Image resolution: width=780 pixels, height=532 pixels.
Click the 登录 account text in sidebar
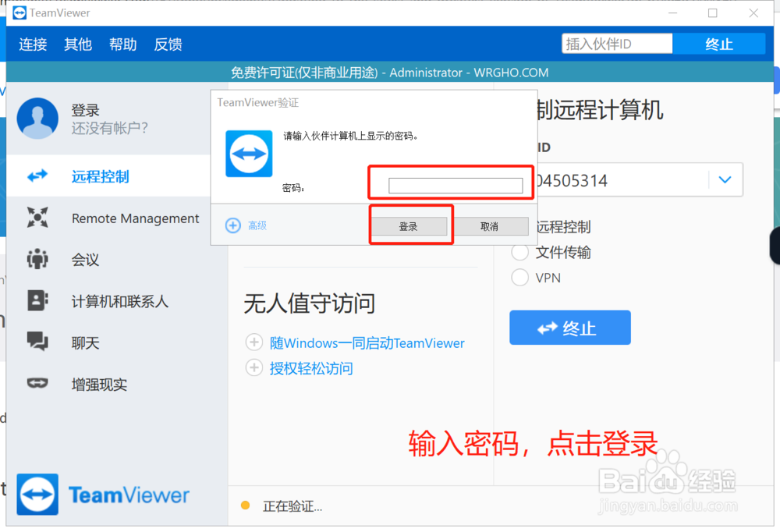tap(86, 110)
